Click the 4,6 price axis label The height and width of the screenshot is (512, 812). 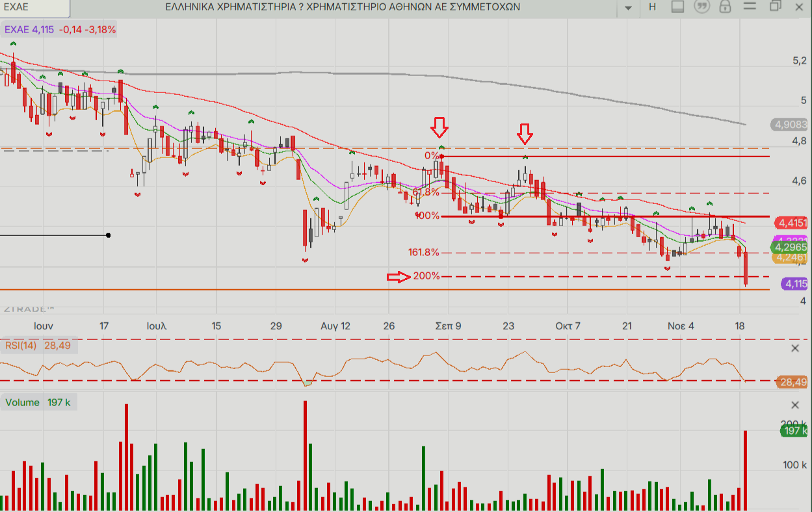[x=800, y=181]
